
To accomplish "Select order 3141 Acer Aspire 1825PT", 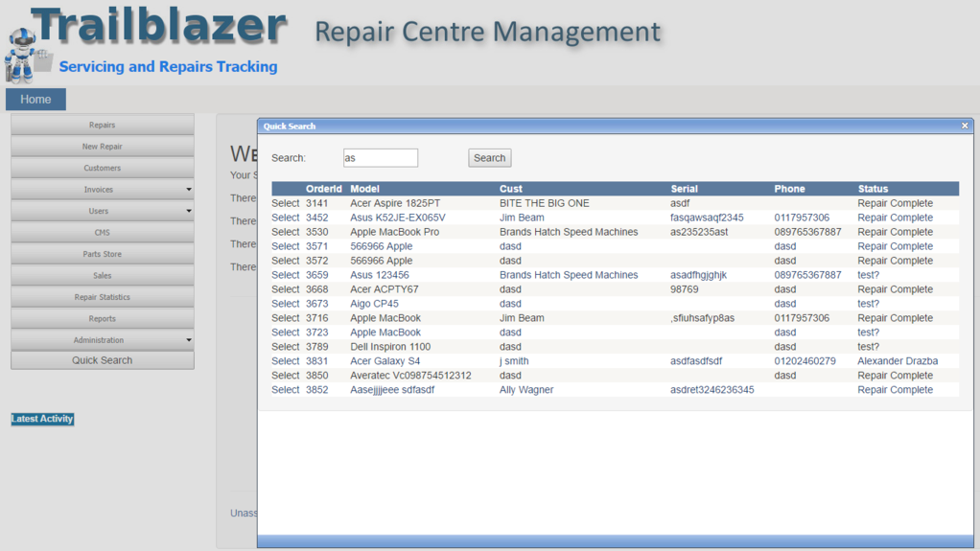I will (x=286, y=204).
